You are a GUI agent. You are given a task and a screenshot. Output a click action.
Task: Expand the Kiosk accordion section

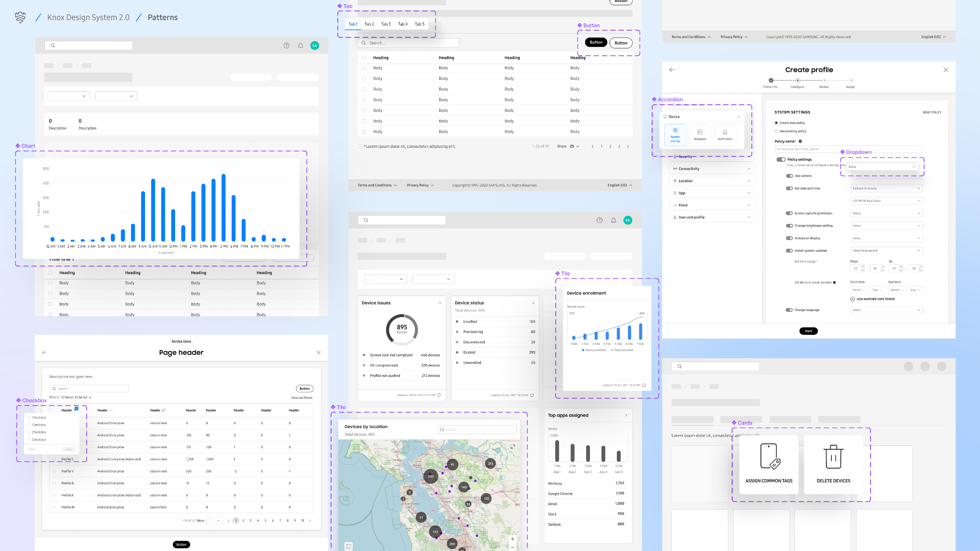(712, 205)
